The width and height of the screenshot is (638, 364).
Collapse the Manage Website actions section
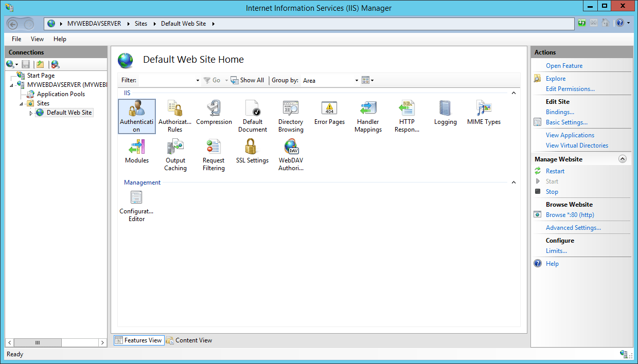click(x=623, y=159)
